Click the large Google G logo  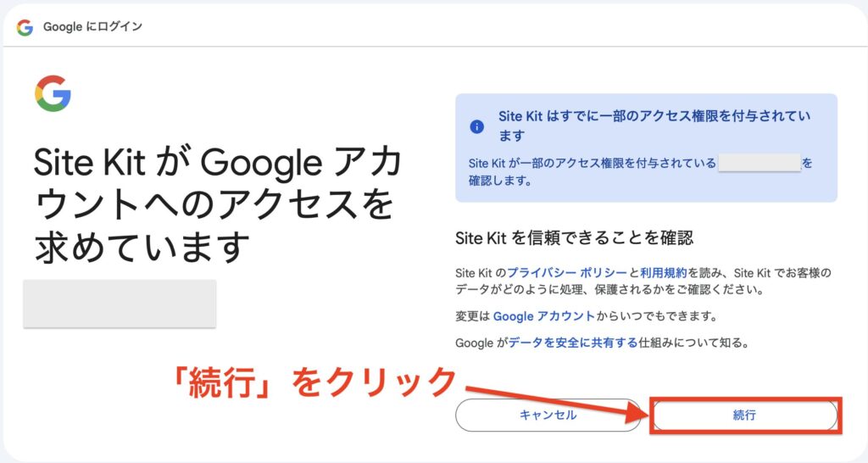click(x=53, y=93)
